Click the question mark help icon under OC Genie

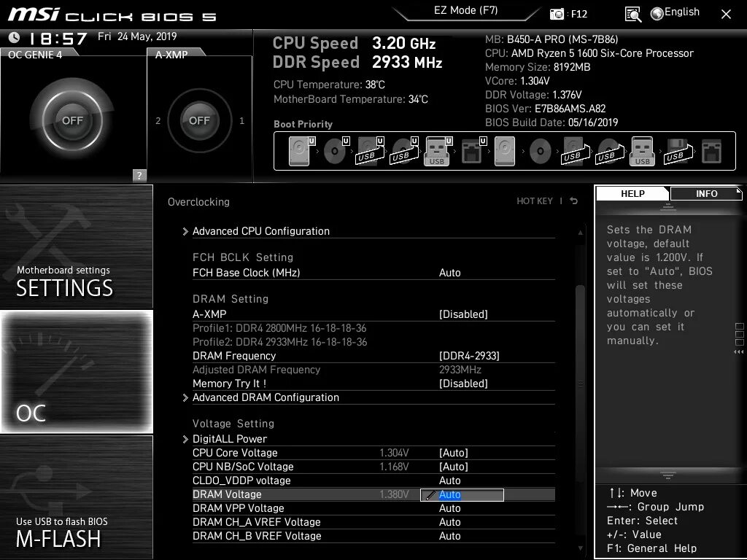click(x=139, y=175)
